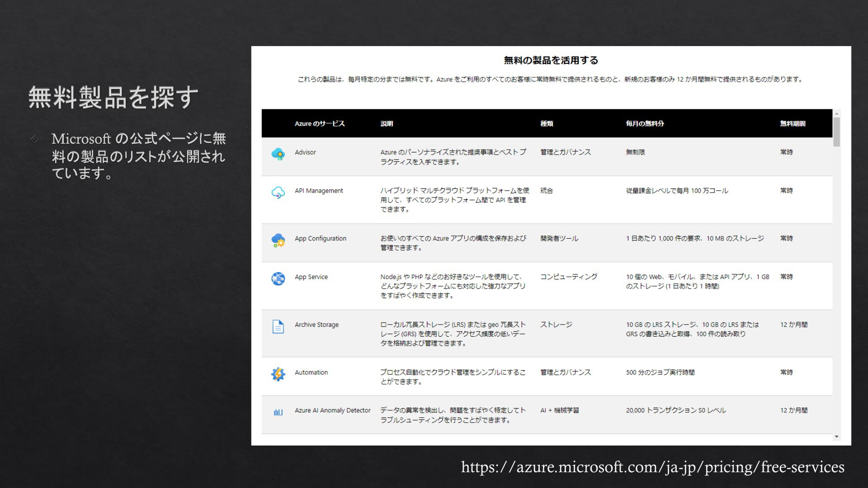Open the App Service link

[x=311, y=277]
